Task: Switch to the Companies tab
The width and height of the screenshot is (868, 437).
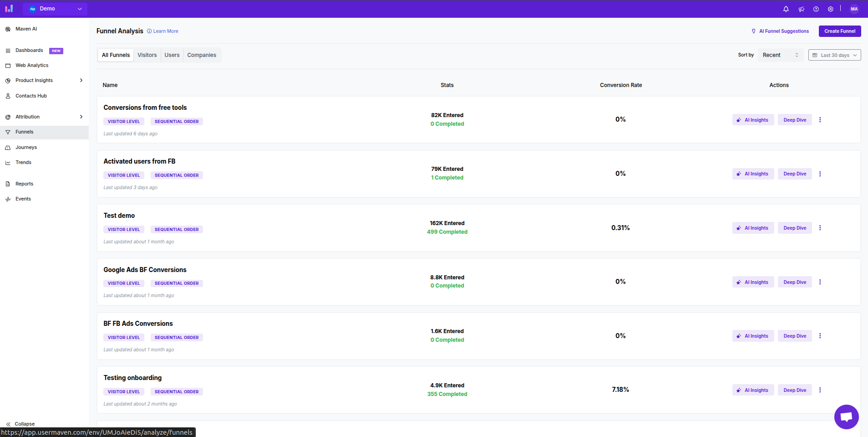Action: point(202,55)
